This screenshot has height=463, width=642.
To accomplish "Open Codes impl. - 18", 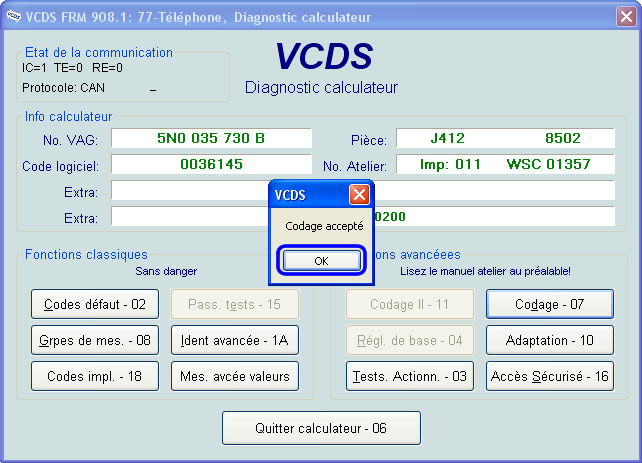I will pyautogui.click(x=95, y=376).
